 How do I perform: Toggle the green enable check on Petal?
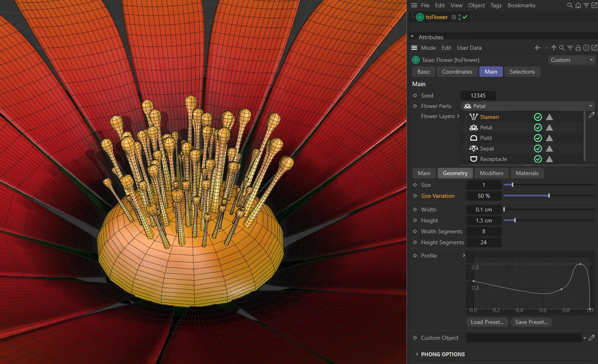point(538,127)
